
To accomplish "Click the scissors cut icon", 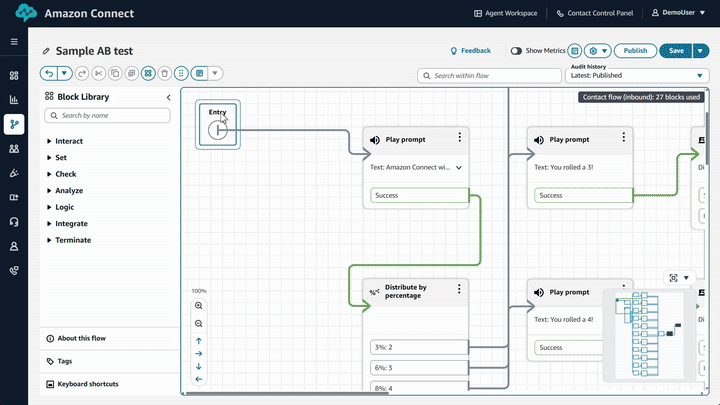I will click(99, 73).
